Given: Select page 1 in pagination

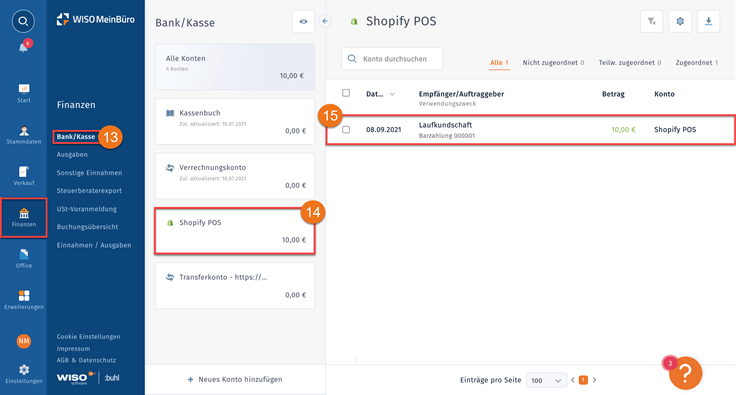Looking at the screenshot, I should pos(583,380).
